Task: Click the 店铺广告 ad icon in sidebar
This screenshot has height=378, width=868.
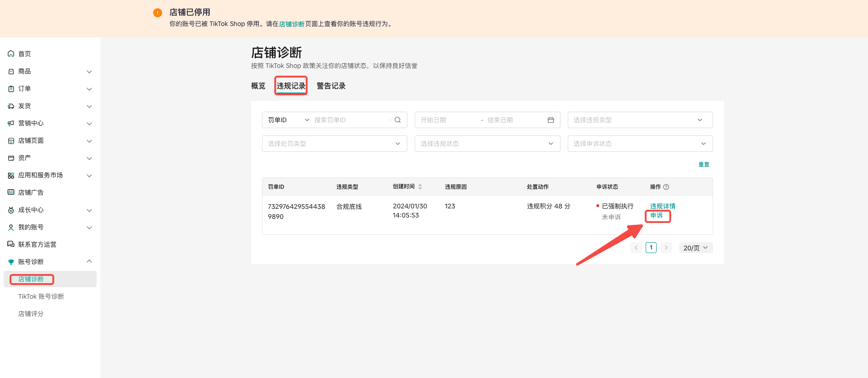Action: pyautogui.click(x=11, y=192)
